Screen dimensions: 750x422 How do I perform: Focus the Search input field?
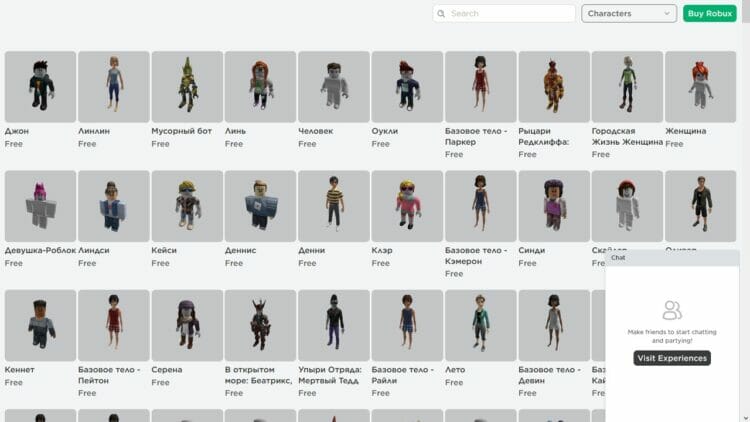(x=504, y=13)
